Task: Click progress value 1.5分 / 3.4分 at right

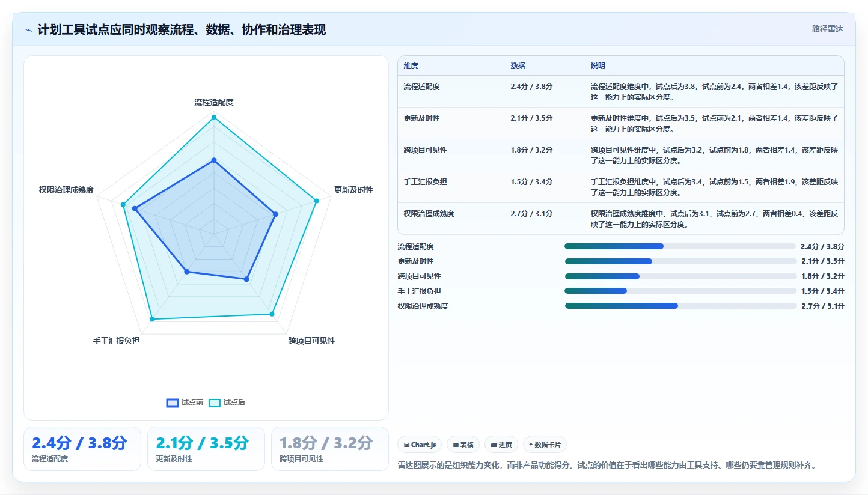Action: (822, 291)
